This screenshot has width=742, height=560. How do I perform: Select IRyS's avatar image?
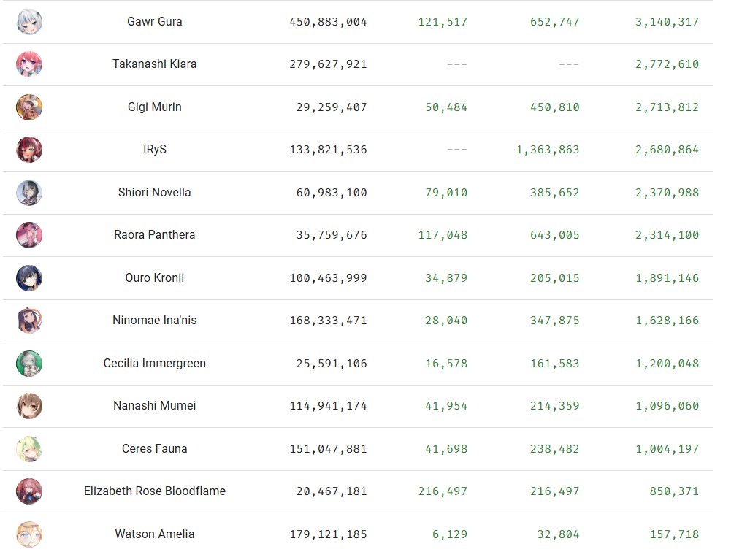click(29, 150)
